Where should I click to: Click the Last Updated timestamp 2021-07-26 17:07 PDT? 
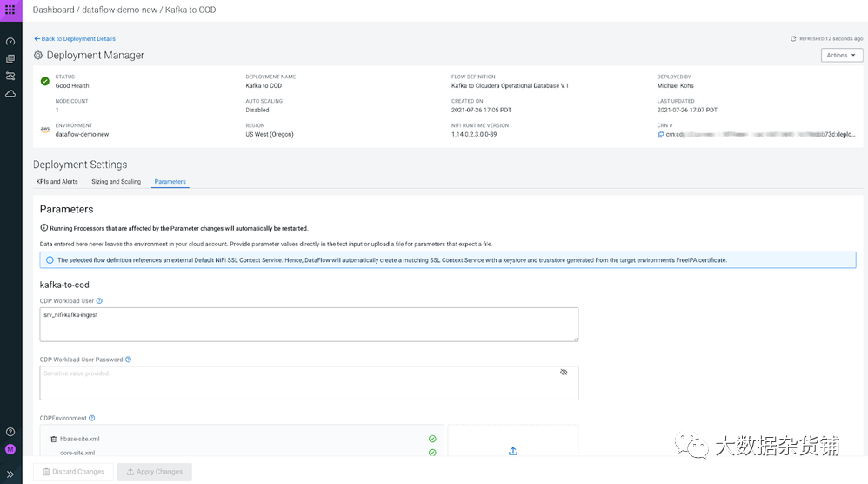[687, 111]
